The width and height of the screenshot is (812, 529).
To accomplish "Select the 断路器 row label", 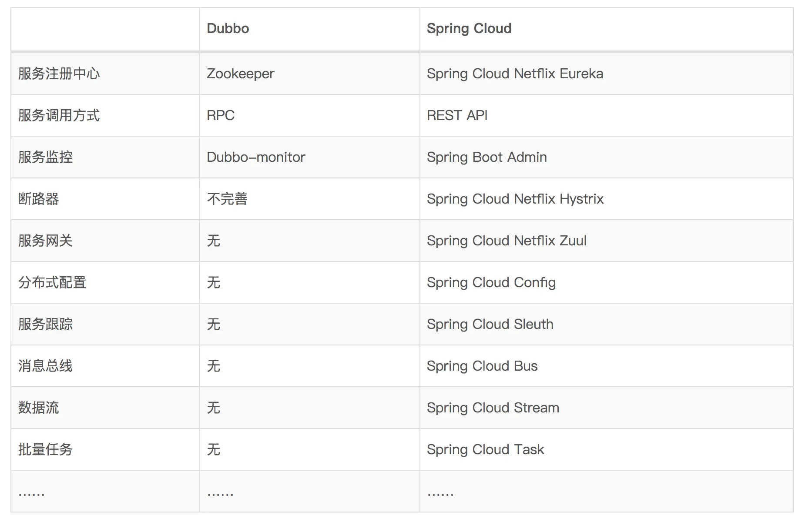I will [x=38, y=199].
